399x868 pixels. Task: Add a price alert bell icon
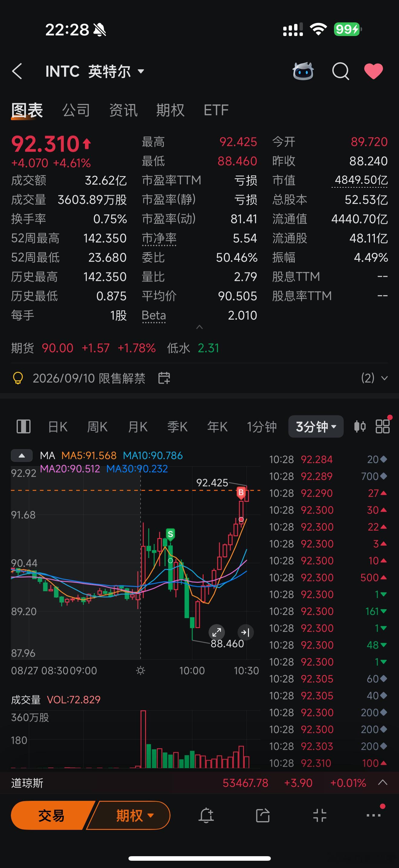(x=206, y=815)
